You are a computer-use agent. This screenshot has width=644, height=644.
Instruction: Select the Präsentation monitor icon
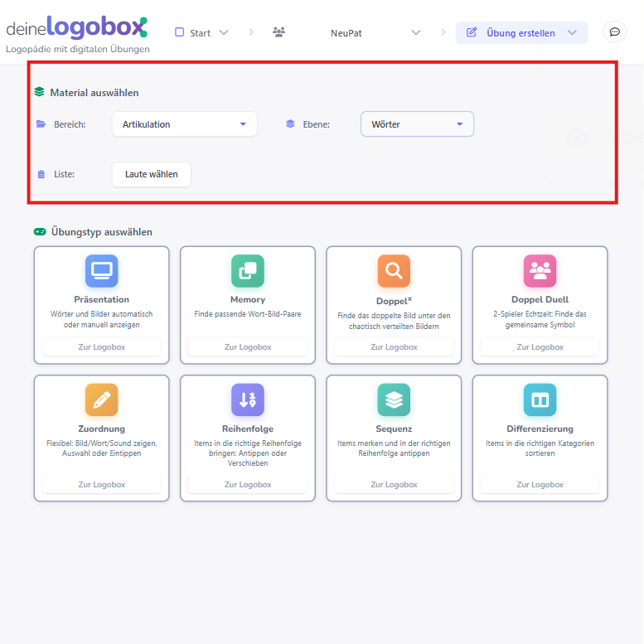pyautogui.click(x=101, y=271)
